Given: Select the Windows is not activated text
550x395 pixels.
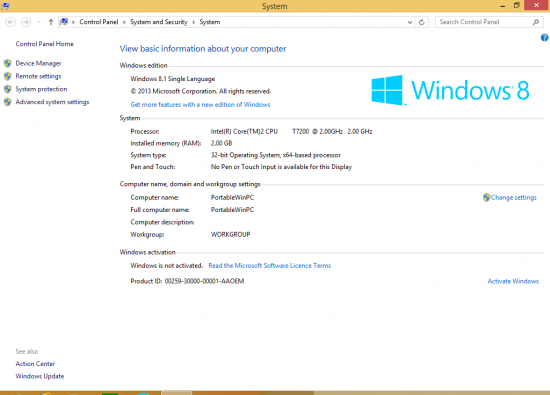Looking at the screenshot, I should (x=167, y=266).
